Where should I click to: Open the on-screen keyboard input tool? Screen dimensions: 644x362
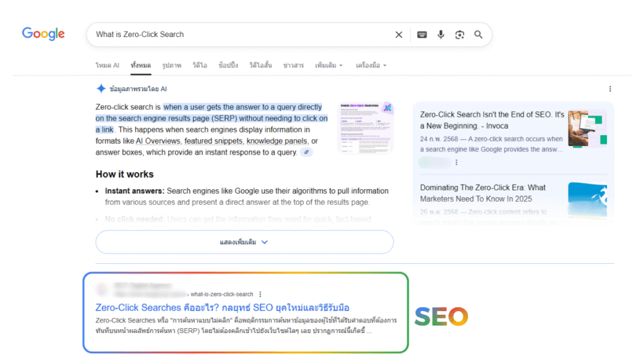coord(422,35)
